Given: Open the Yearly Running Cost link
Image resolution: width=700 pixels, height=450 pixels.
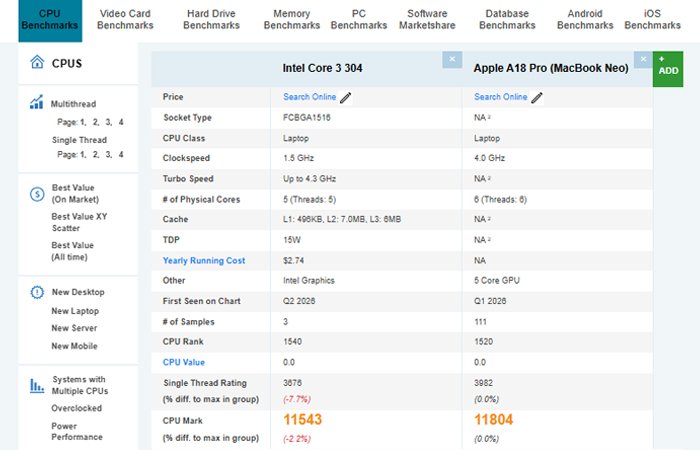Looking at the screenshot, I should pos(204,261).
